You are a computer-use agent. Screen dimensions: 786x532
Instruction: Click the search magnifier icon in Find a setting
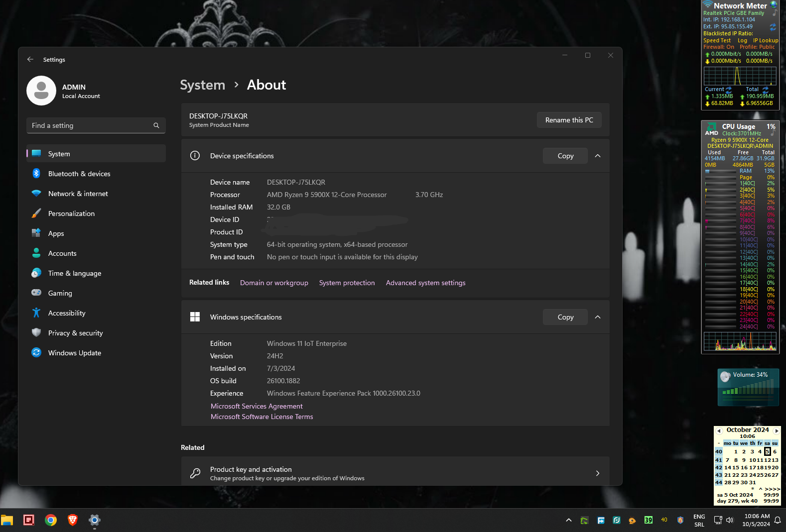[x=156, y=125]
